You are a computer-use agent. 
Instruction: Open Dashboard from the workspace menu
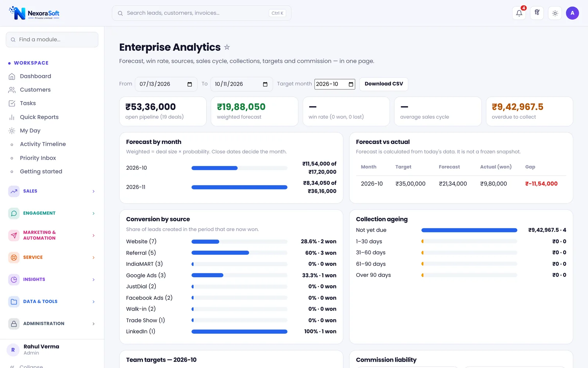[x=52, y=76]
